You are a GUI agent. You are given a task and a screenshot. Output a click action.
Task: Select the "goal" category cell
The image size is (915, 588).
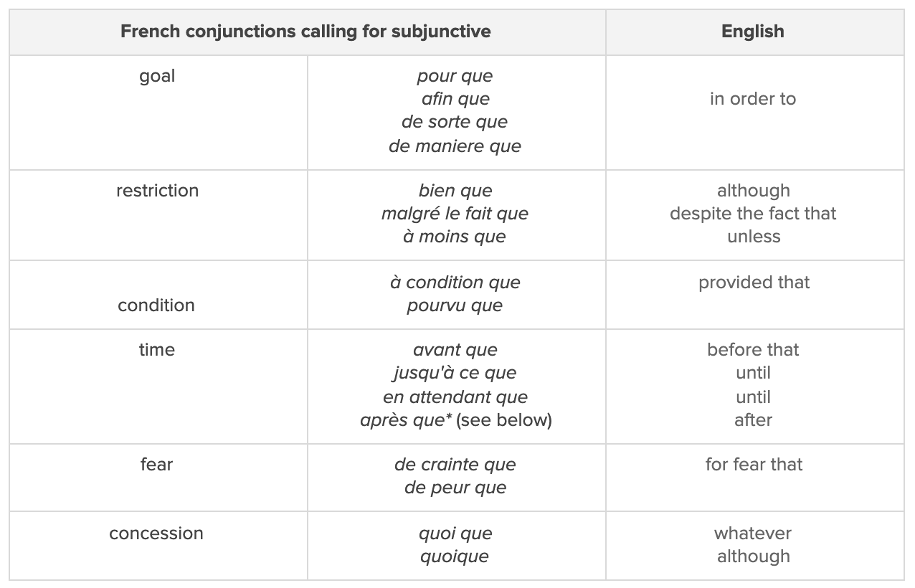pos(157,76)
